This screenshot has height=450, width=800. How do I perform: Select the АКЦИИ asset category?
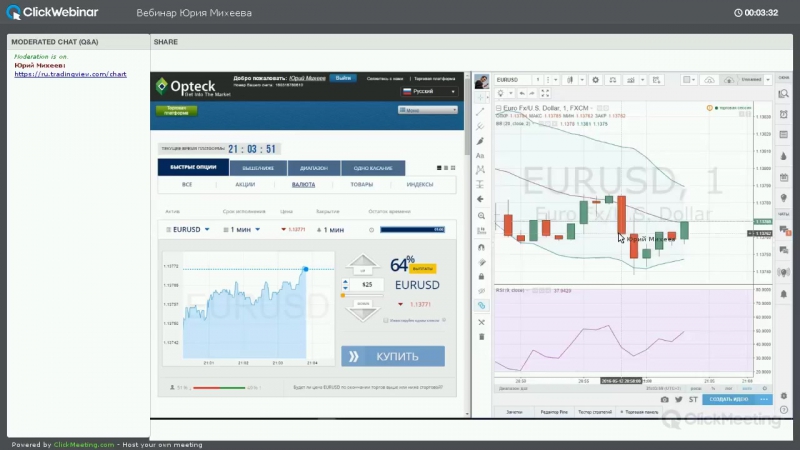point(245,185)
